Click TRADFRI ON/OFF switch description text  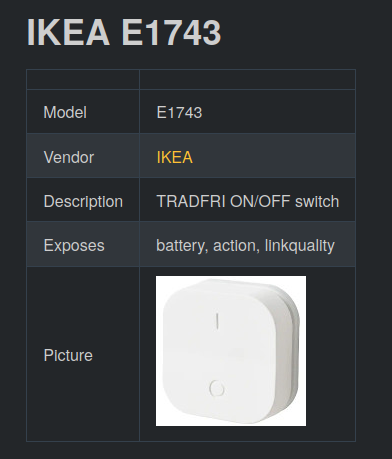(x=248, y=201)
